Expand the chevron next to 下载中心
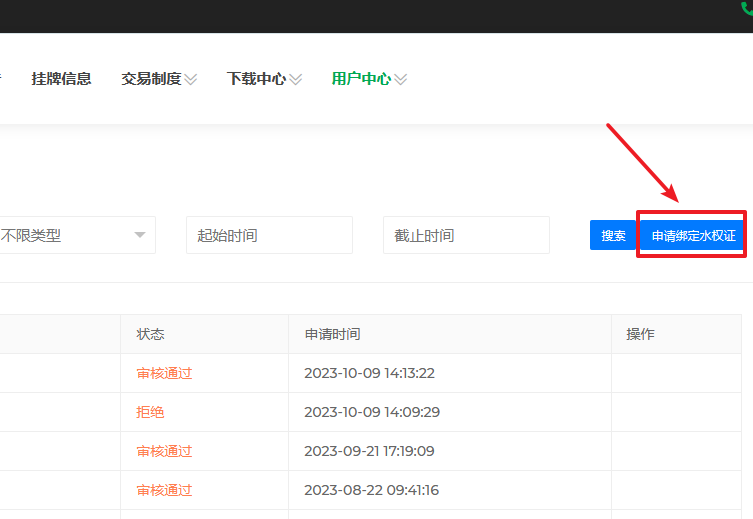The width and height of the screenshot is (753, 519). [x=295, y=79]
